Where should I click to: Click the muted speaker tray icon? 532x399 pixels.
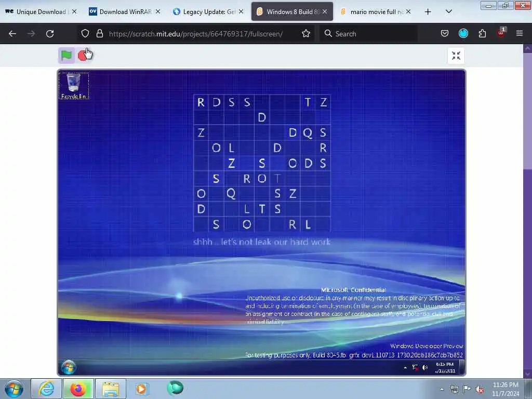480,389
